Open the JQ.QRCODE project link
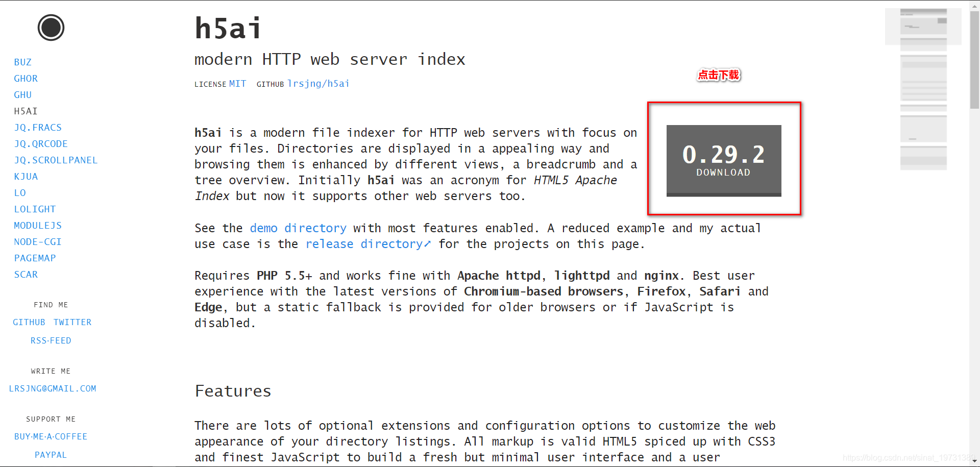The image size is (980, 467). pyautogui.click(x=41, y=144)
